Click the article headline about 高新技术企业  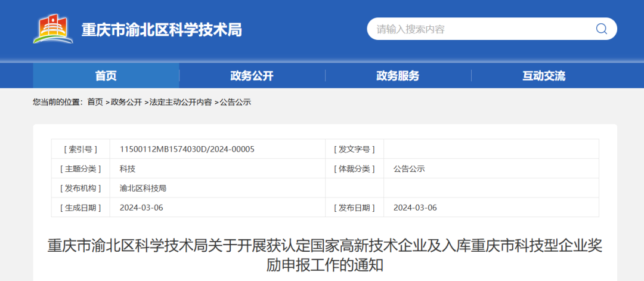[x=325, y=255]
